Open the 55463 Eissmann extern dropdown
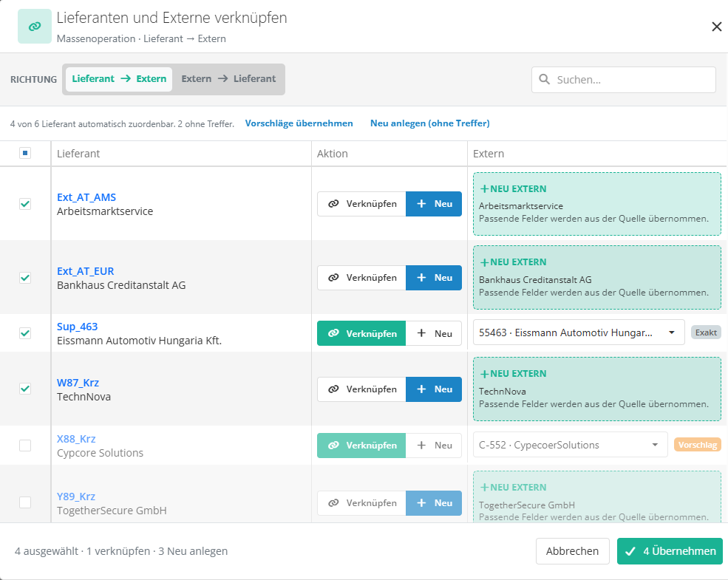 coord(579,332)
